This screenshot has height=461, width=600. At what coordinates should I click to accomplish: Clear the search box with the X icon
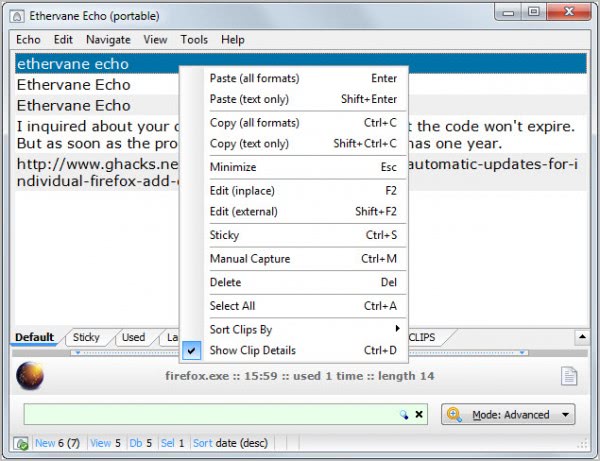point(419,414)
